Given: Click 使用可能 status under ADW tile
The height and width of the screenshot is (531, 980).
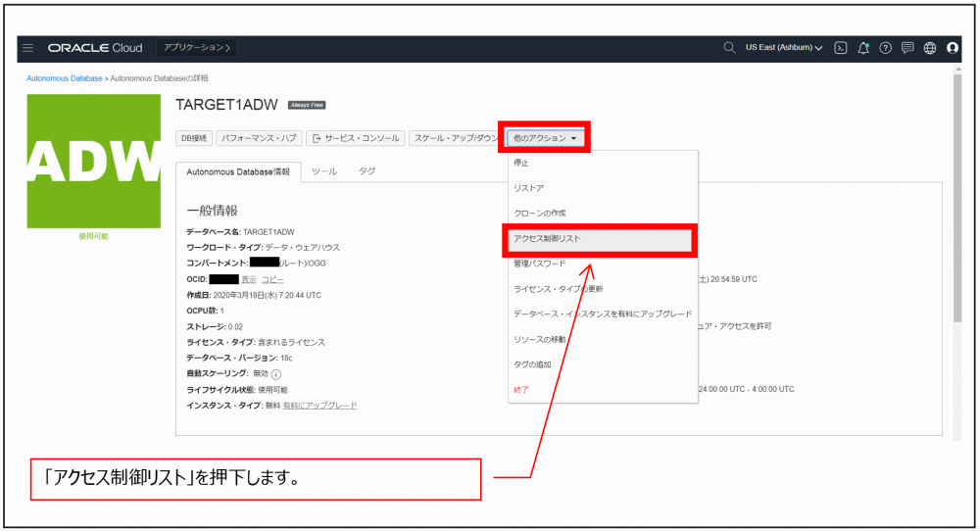Looking at the screenshot, I should (94, 237).
